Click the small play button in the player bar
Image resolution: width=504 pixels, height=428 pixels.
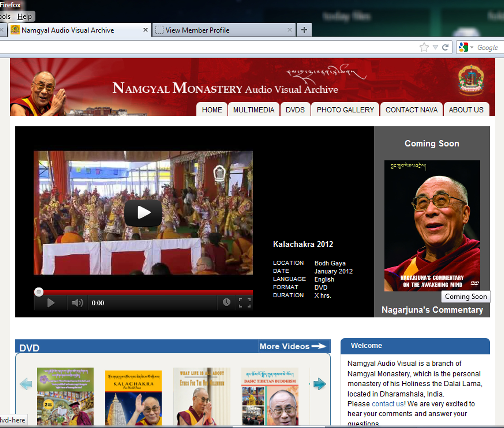[x=51, y=303]
